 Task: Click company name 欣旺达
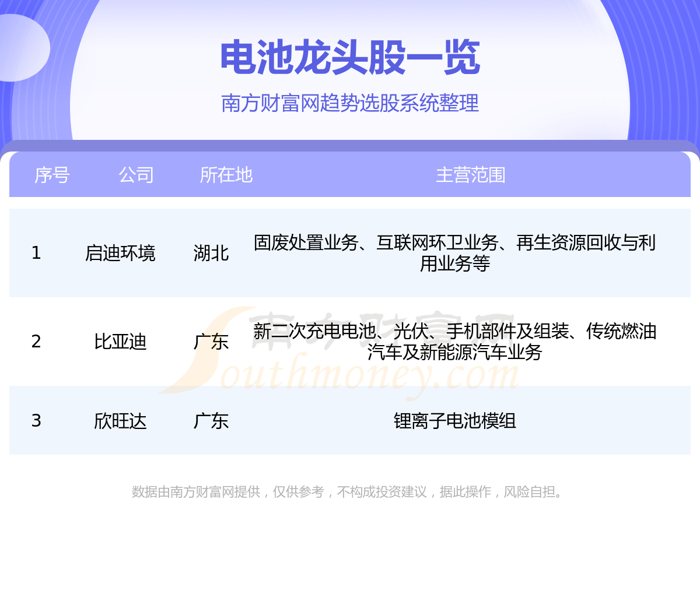[120, 421]
